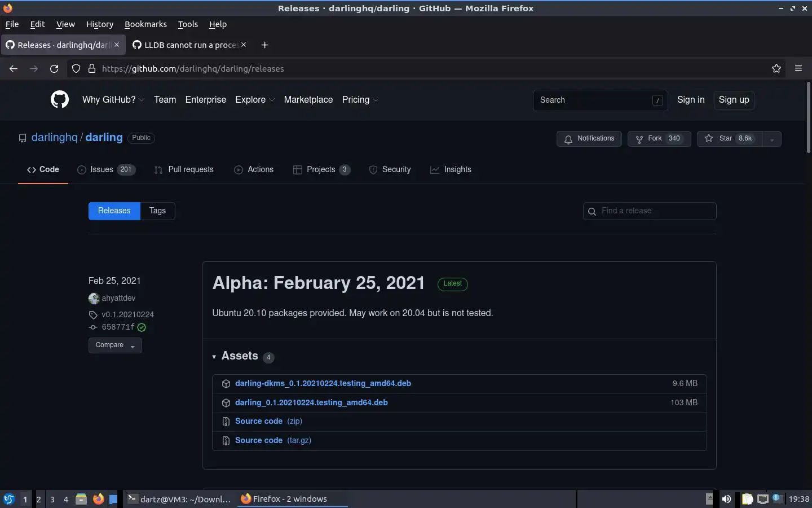Open the Lubuntu start menu icon
The height and width of the screenshot is (508, 812).
tap(9, 499)
